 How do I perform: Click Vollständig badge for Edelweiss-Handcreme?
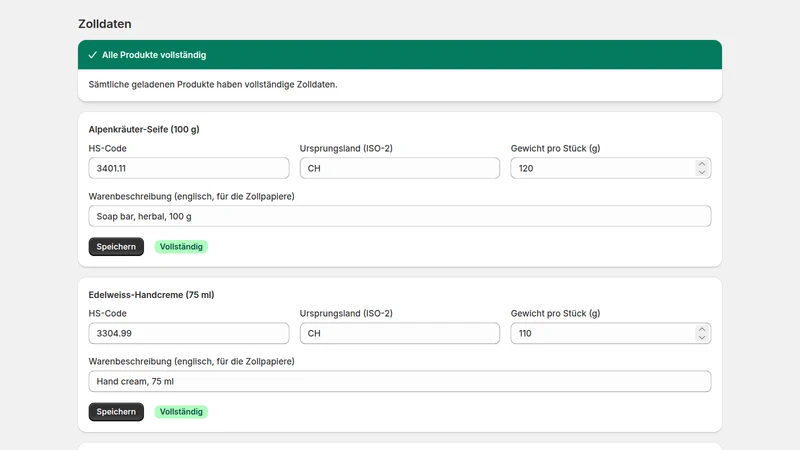(x=181, y=412)
